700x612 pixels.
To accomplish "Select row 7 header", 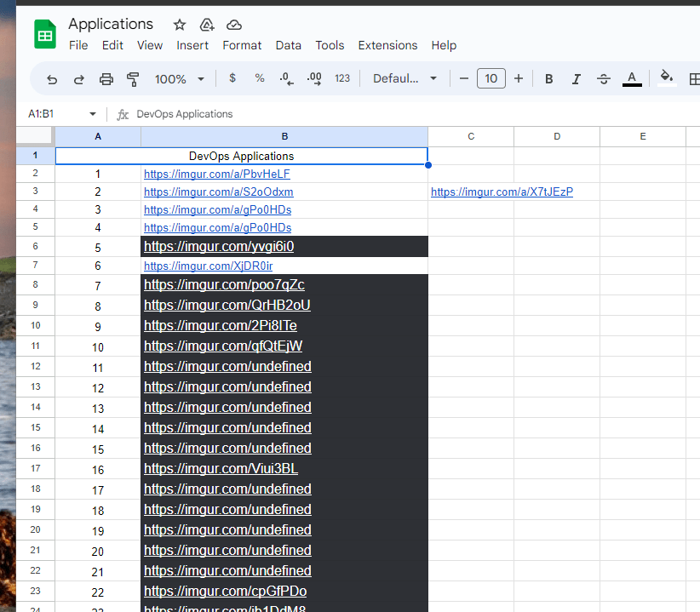I will coord(35,265).
